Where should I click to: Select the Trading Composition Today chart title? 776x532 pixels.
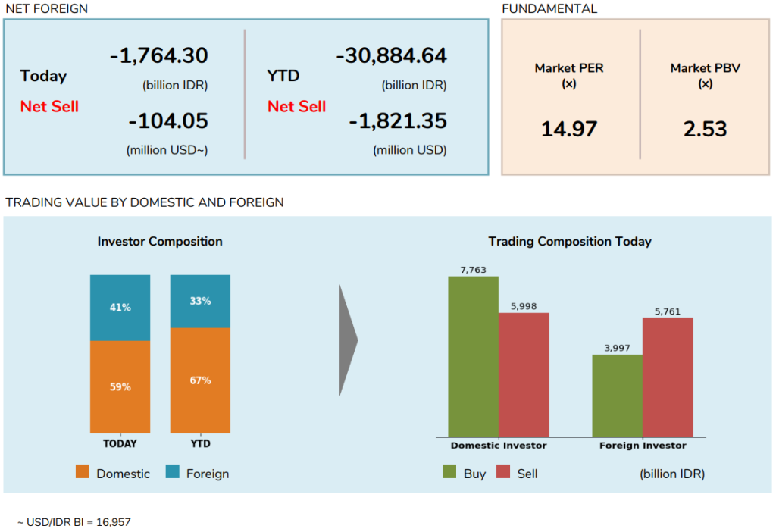coord(570,242)
